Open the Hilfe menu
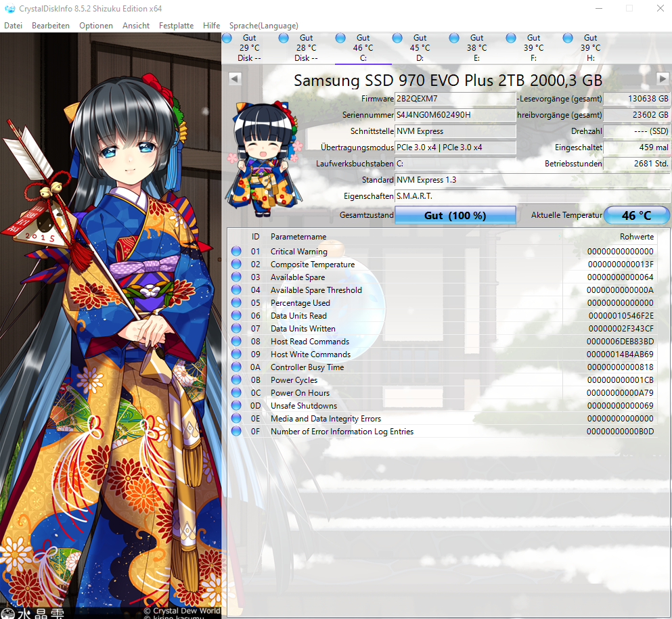Image resolution: width=672 pixels, height=619 pixels. (x=211, y=25)
